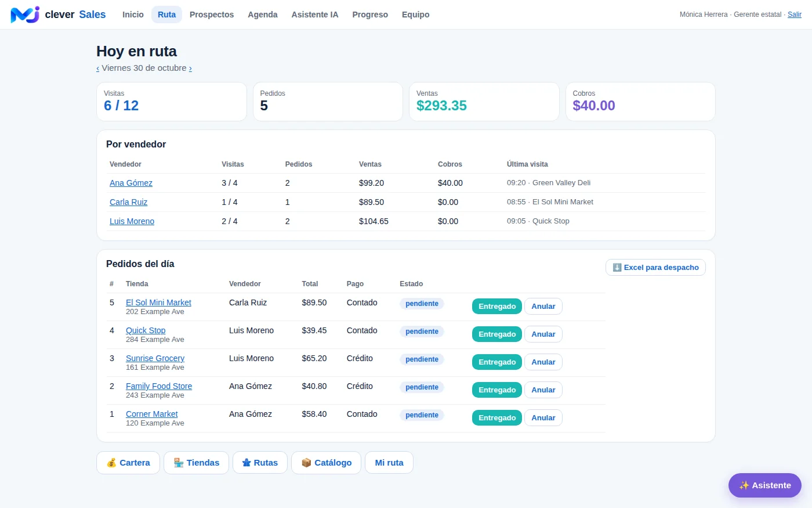
Task: Click Anular for the Quick Stop order
Action: tap(543, 334)
